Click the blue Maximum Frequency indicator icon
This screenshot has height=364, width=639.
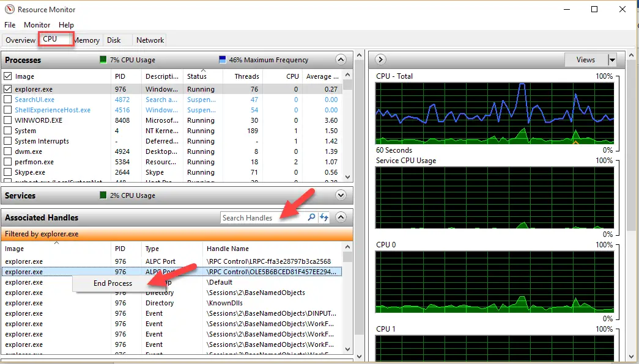point(223,59)
